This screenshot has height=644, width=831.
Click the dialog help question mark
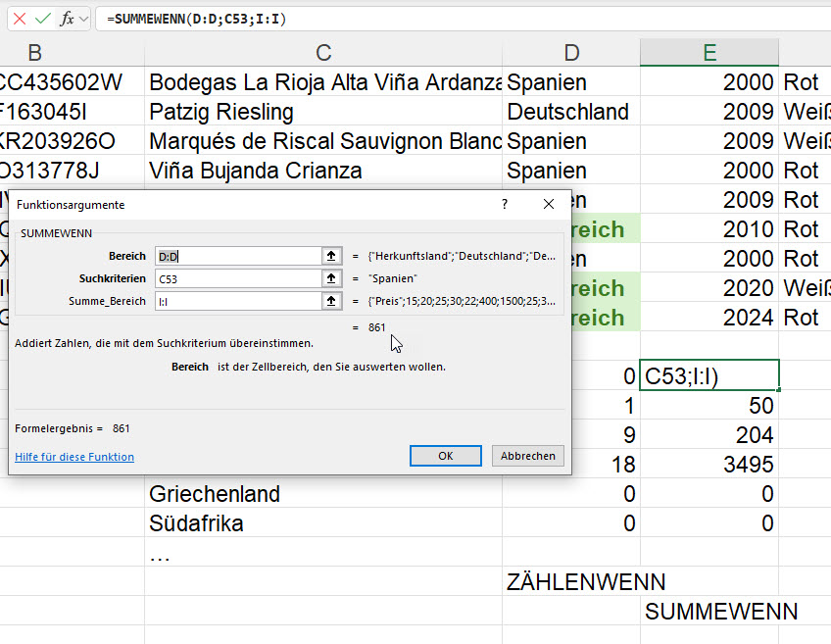(x=505, y=204)
